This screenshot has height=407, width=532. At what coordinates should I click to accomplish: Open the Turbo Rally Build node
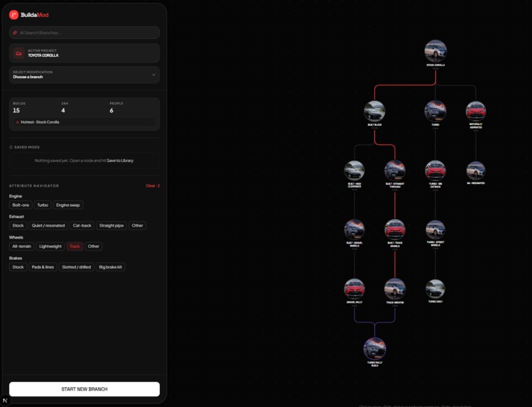(374, 349)
